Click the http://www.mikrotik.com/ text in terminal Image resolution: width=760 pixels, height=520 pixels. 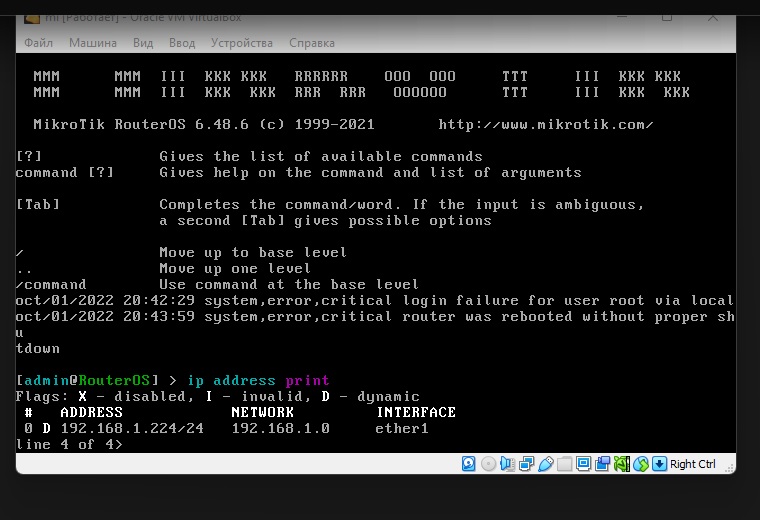click(546, 125)
